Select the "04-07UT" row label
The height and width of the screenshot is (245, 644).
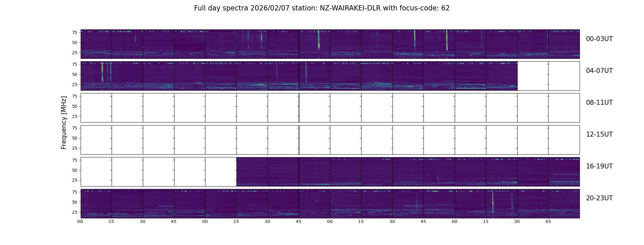[x=599, y=71]
